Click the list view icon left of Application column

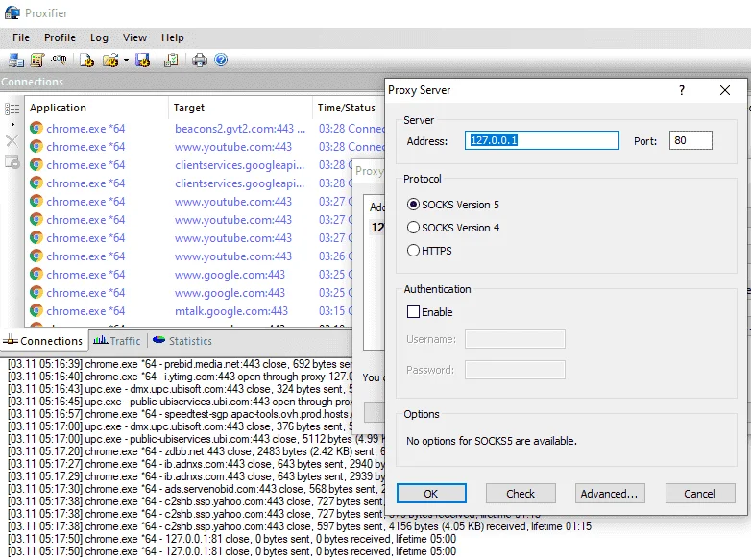click(12, 110)
